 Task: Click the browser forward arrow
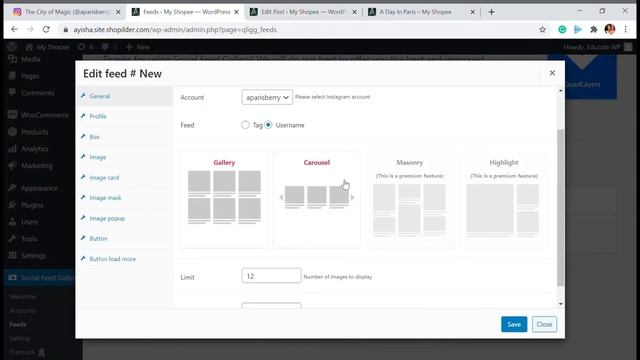30,29
